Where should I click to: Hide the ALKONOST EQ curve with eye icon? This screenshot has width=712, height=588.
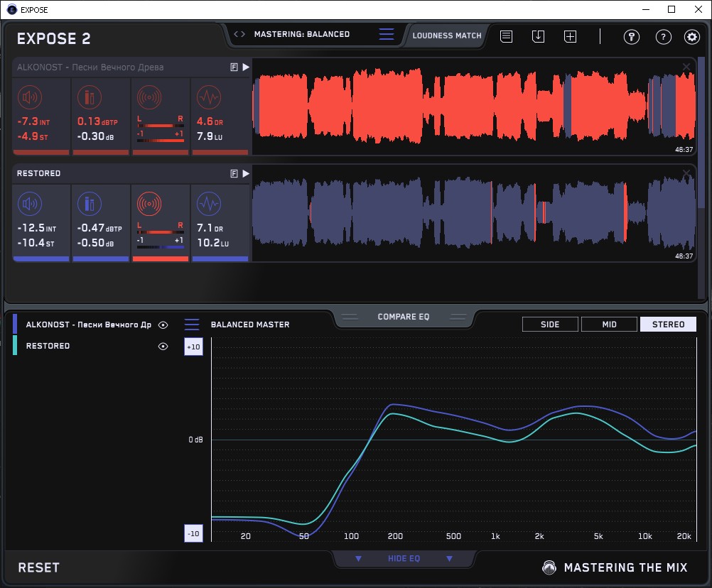tap(163, 325)
